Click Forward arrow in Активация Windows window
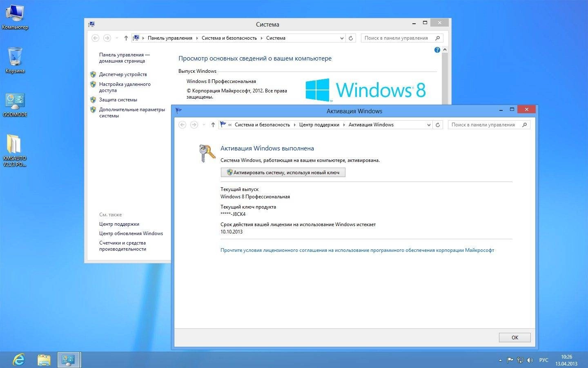Image resolution: width=588 pixels, height=368 pixels. point(194,125)
